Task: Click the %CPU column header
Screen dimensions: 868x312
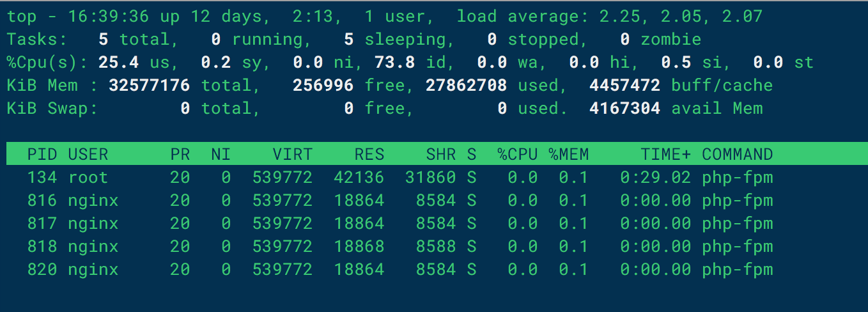Action: tap(518, 154)
